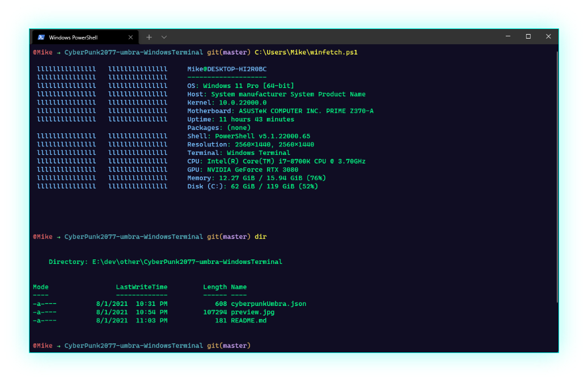Click the Kernel: 10.0.22000.0 line
The height and width of the screenshot is (382, 588).
point(227,102)
